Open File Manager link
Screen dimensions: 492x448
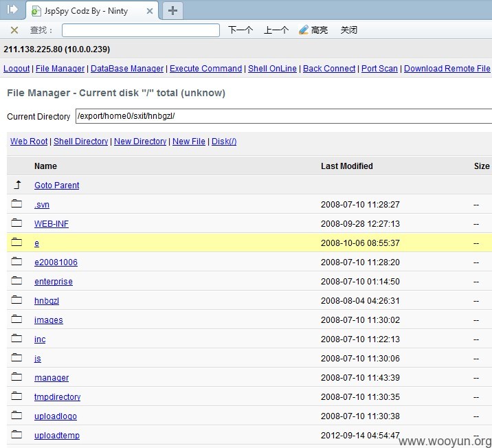pos(60,69)
